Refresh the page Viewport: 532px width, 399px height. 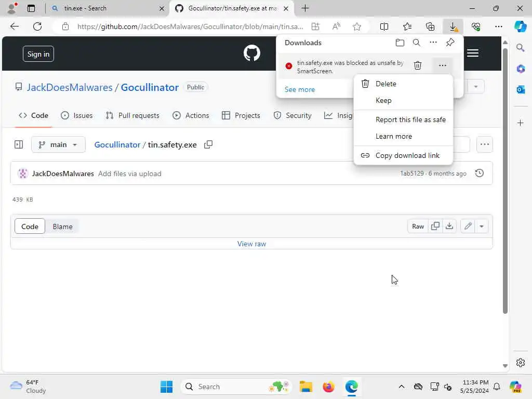[37, 26]
